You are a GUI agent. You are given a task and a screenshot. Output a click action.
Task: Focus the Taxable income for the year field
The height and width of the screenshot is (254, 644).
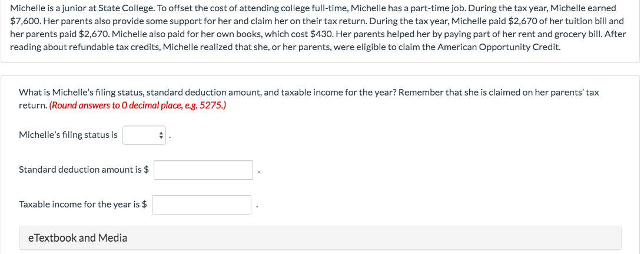(x=201, y=204)
